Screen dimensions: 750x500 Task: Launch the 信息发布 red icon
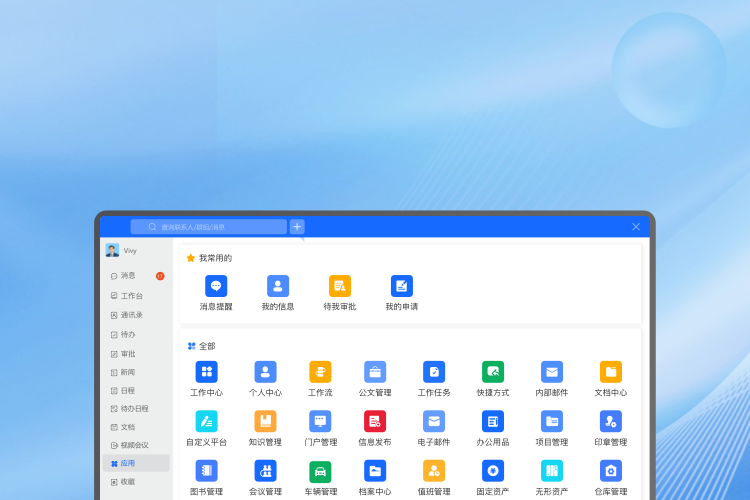coord(375,421)
